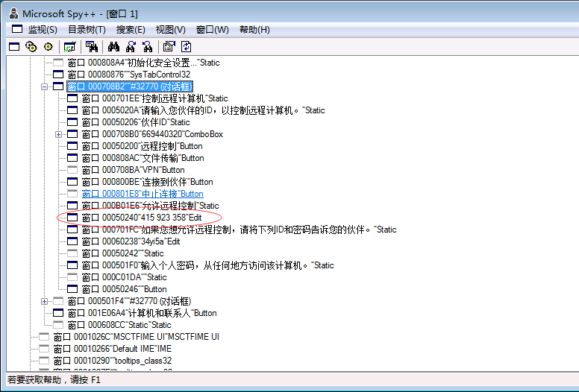The image size is (579, 392).
Task: Click the window icon left of 监视 menu
Action: click(x=17, y=29)
